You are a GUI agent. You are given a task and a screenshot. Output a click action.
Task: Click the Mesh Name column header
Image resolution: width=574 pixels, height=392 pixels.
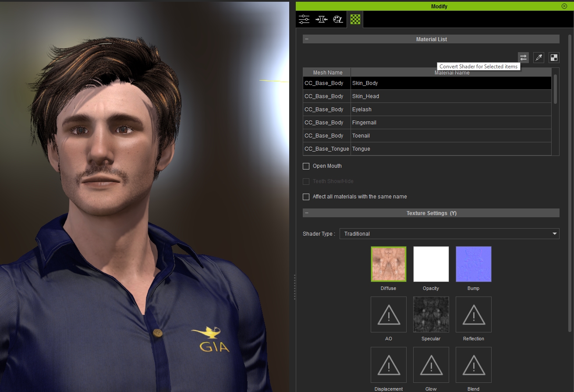point(327,72)
